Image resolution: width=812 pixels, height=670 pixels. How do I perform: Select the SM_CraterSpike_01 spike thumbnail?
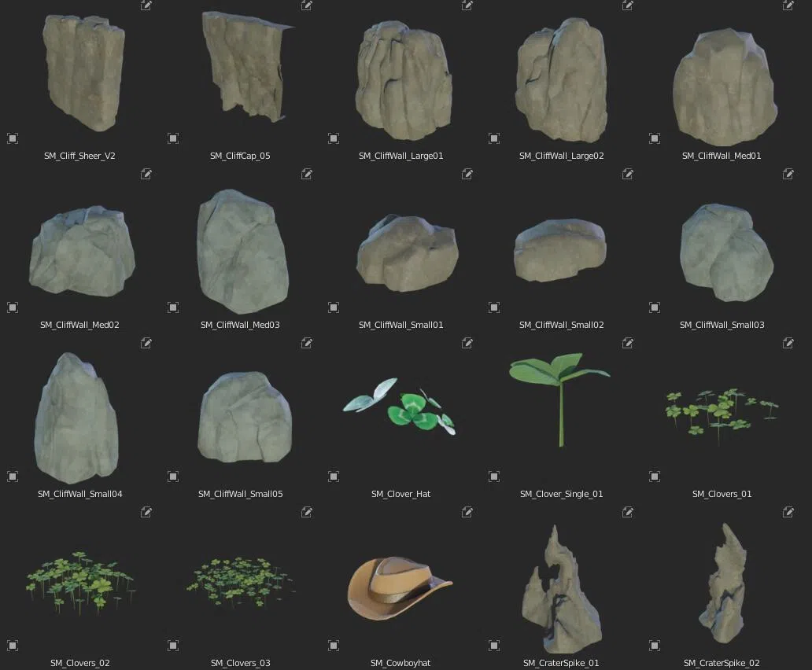coord(561,590)
